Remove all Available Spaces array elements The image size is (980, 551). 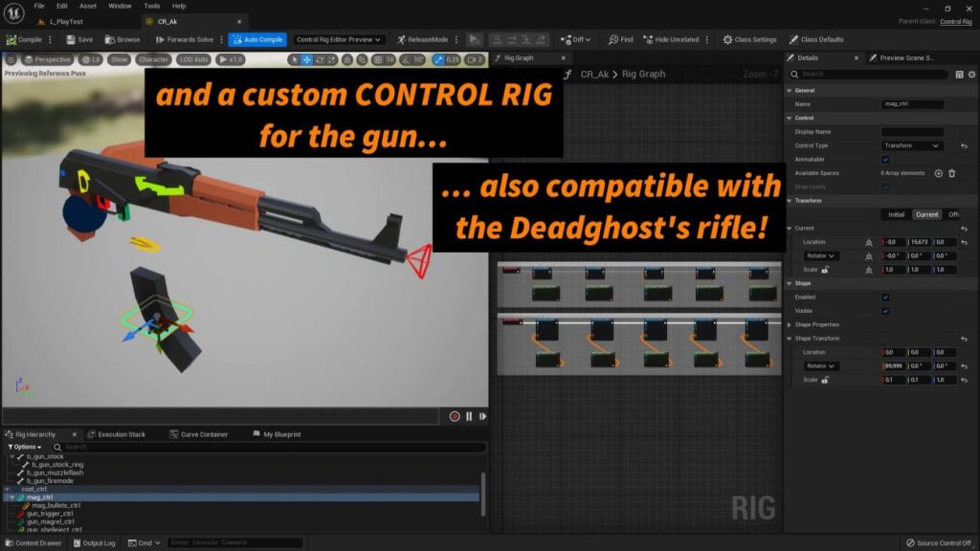[952, 173]
